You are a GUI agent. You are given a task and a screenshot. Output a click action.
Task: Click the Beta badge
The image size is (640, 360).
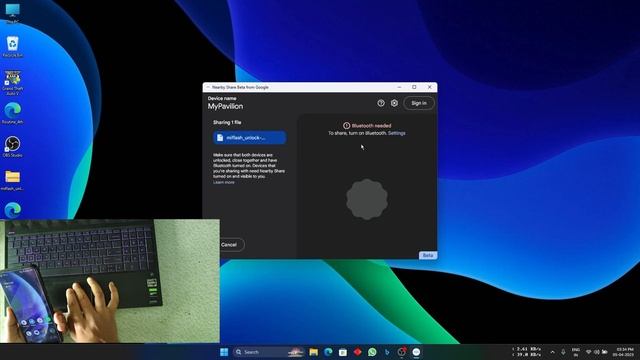(428, 255)
